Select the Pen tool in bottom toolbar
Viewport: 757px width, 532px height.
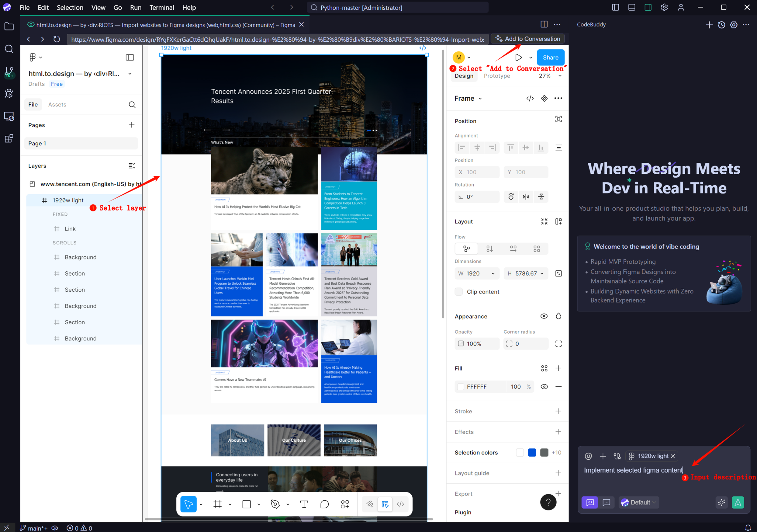(x=275, y=504)
